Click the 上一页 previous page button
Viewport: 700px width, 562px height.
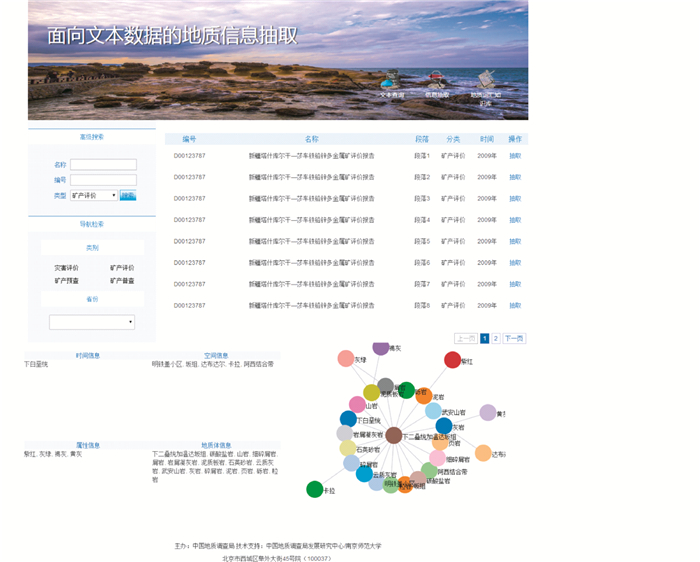pyautogui.click(x=466, y=339)
